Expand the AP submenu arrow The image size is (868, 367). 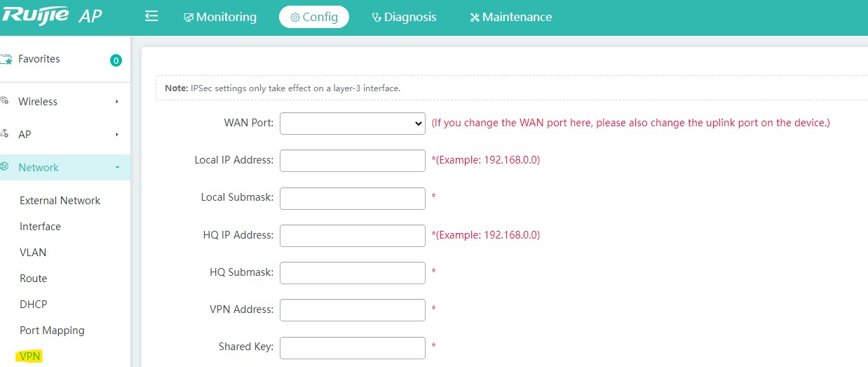(117, 135)
